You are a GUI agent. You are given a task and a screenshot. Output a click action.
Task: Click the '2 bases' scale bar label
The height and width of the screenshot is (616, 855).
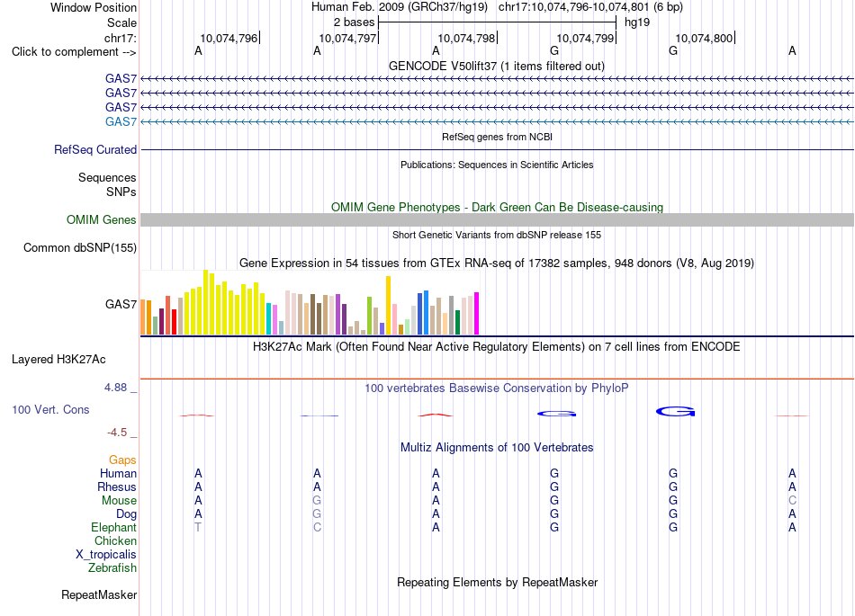(354, 22)
